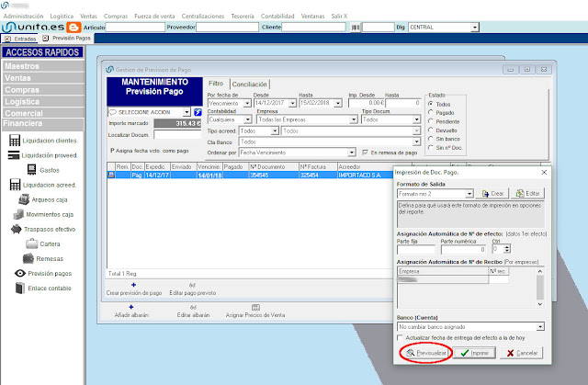Click Añadir albarán plus icon
The width and height of the screenshot is (588, 385).
(x=131, y=307)
